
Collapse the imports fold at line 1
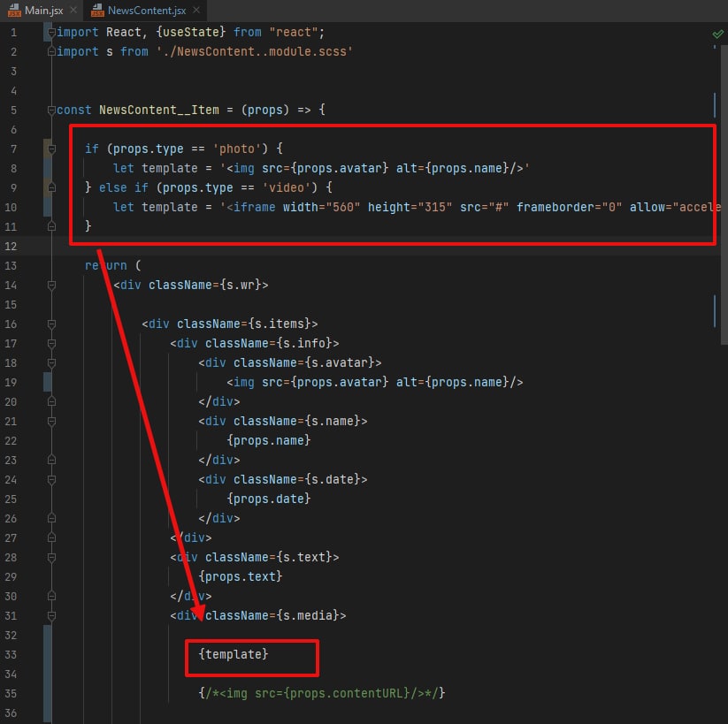[x=51, y=32]
